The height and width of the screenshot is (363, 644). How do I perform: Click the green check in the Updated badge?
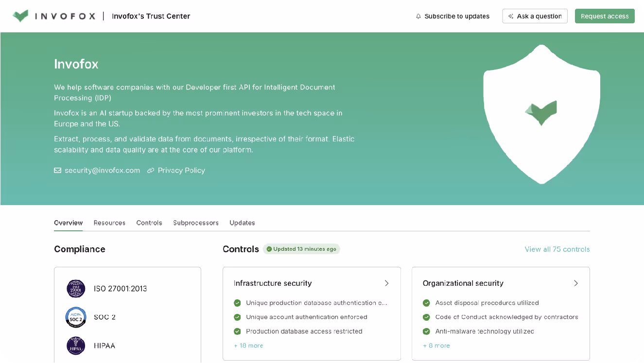tap(269, 249)
